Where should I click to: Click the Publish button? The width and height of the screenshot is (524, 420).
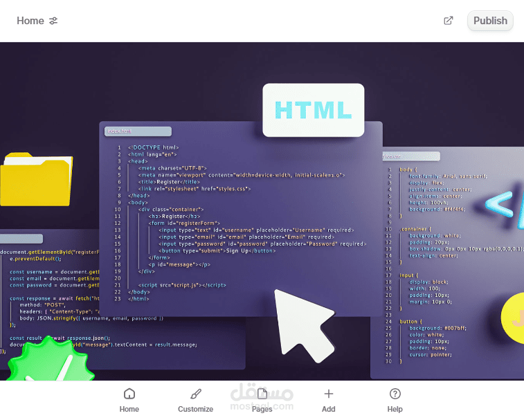490,21
